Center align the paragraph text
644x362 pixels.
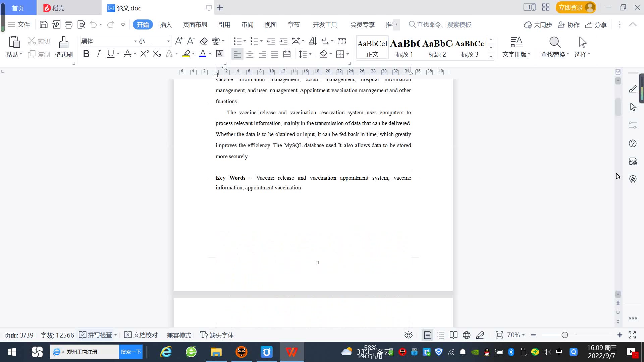(250, 54)
